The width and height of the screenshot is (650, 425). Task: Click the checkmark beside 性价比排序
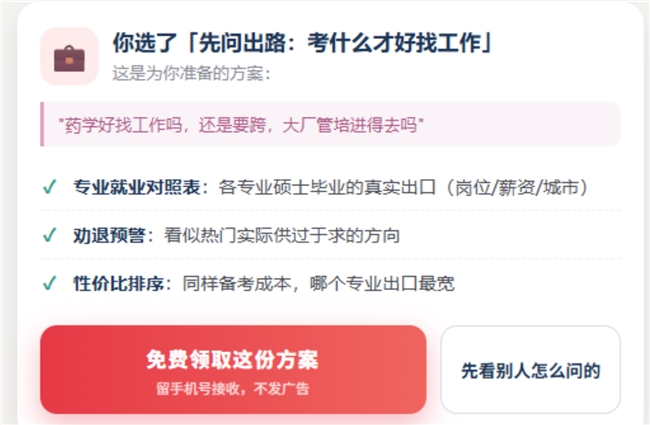pyautogui.click(x=50, y=284)
